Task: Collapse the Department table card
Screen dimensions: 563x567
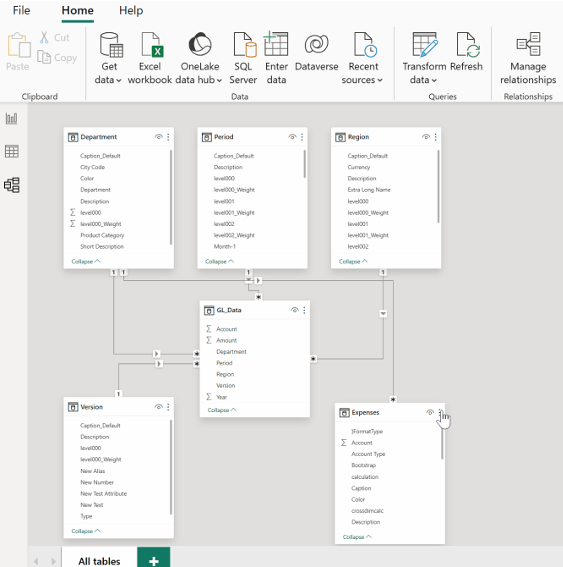Action: click(86, 261)
